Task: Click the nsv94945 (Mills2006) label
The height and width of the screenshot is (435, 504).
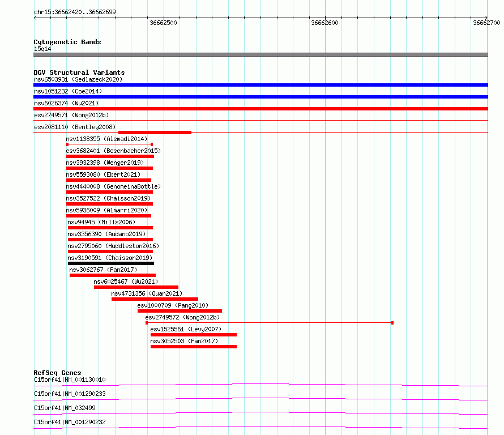Action: [x=101, y=222]
